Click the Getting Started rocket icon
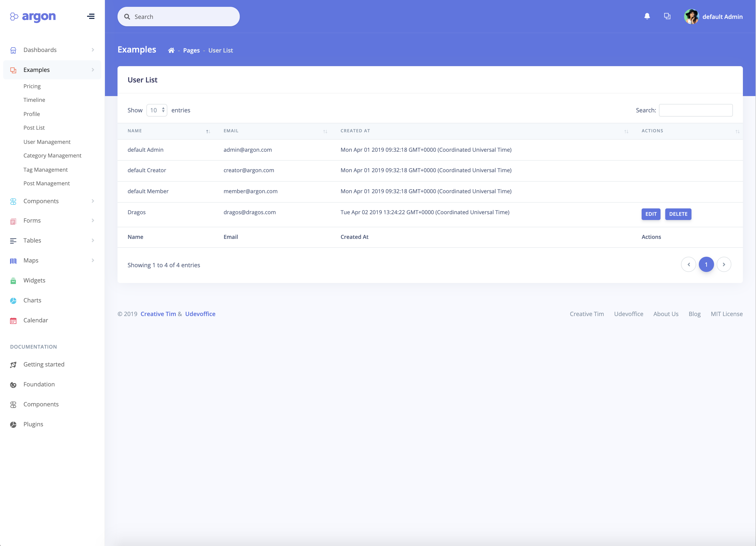Viewport: 756px width, 546px height. pos(13,365)
